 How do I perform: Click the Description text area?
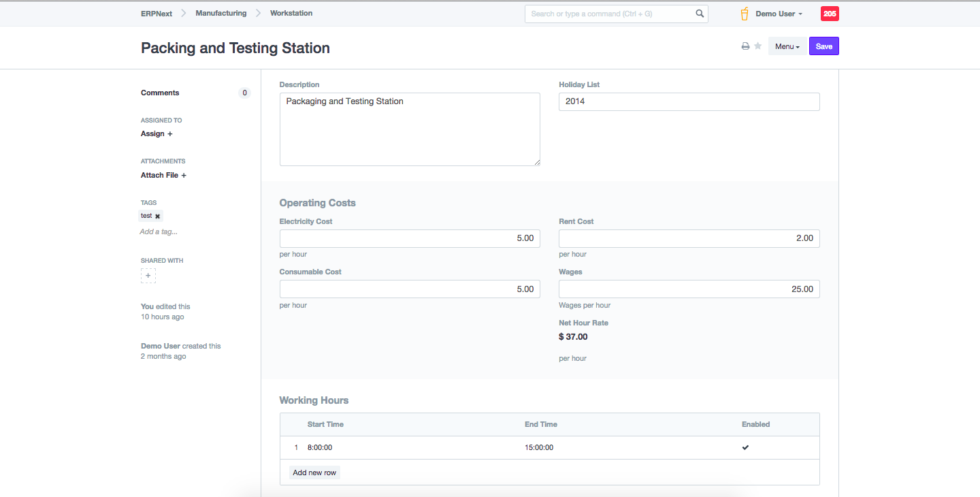coord(410,129)
